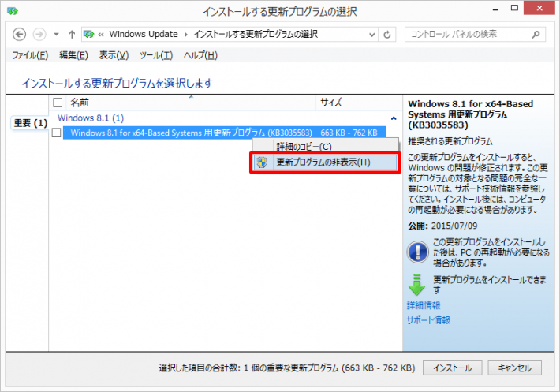Click the Windows Update icon in address bar
The width and height of the screenshot is (560, 392).
89,34
